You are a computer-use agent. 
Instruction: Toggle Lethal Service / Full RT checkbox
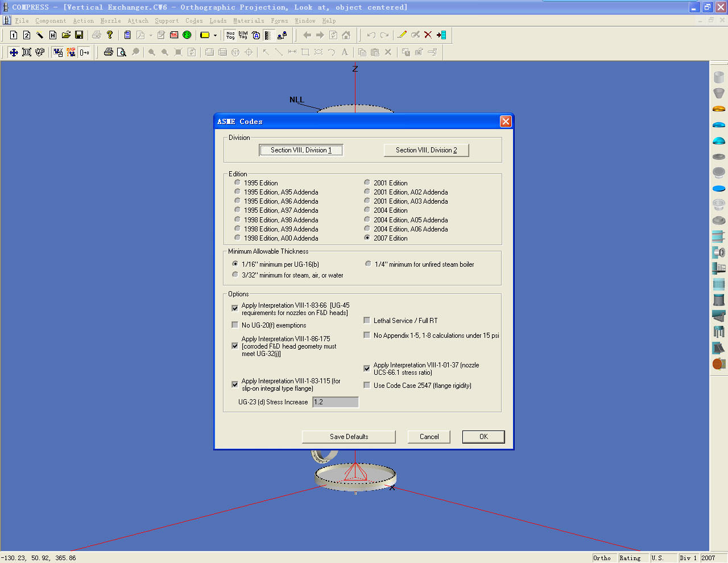coord(367,320)
